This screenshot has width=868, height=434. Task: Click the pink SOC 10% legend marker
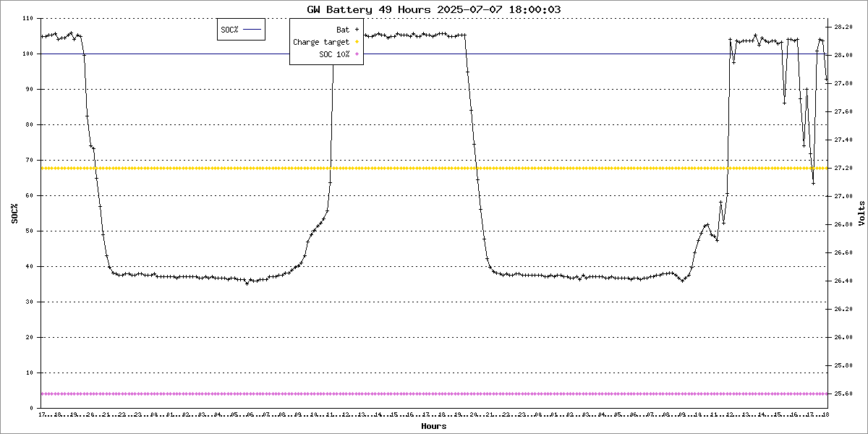(x=357, y=54)
